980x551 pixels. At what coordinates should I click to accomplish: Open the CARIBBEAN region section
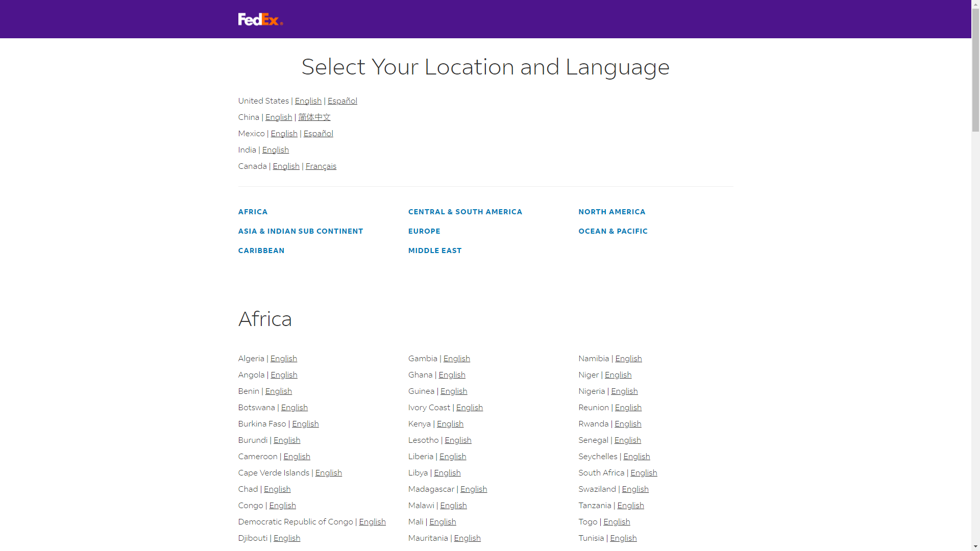click(x=261, y=250)
